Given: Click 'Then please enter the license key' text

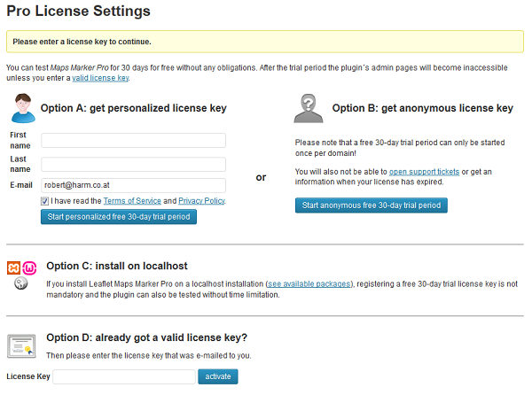Looking at the screenshot, I should pos(149,356).
